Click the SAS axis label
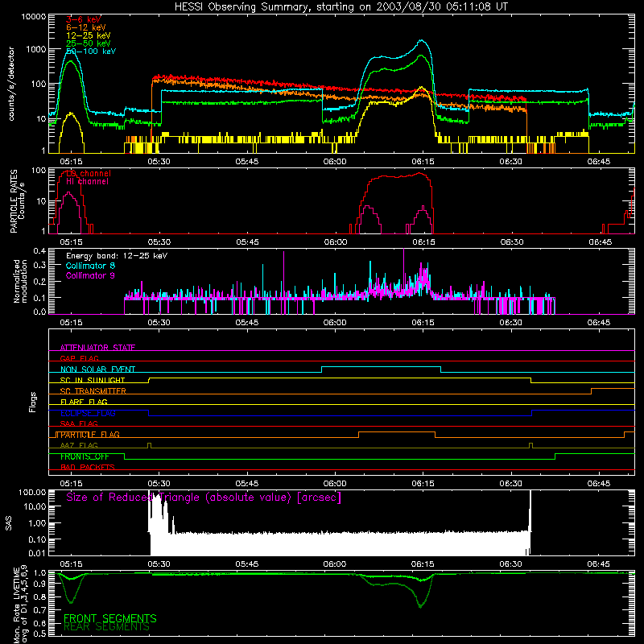 click(9, 523)
